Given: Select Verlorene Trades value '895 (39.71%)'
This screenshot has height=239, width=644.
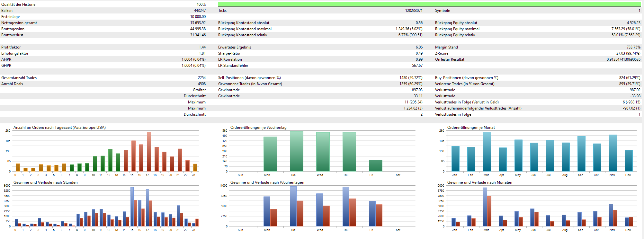Looking at the screenshot, I should [630, 84].
